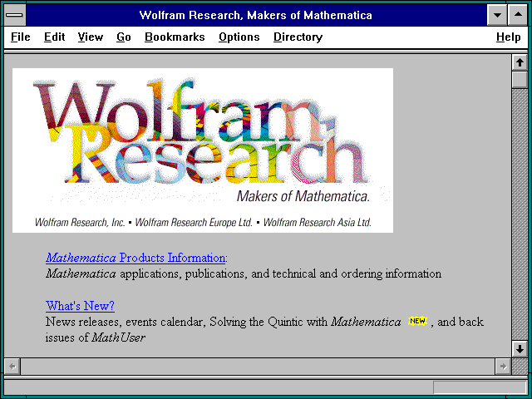Click 'Solving the Quintic with Mathematica' text
The image size is (532, 399).
(x=305, y=322)
